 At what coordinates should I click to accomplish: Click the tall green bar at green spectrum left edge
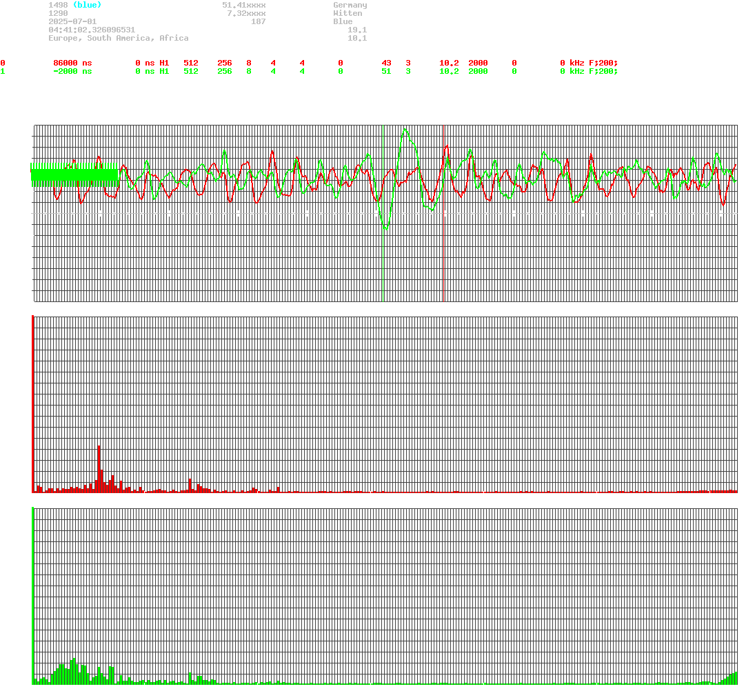32,596
